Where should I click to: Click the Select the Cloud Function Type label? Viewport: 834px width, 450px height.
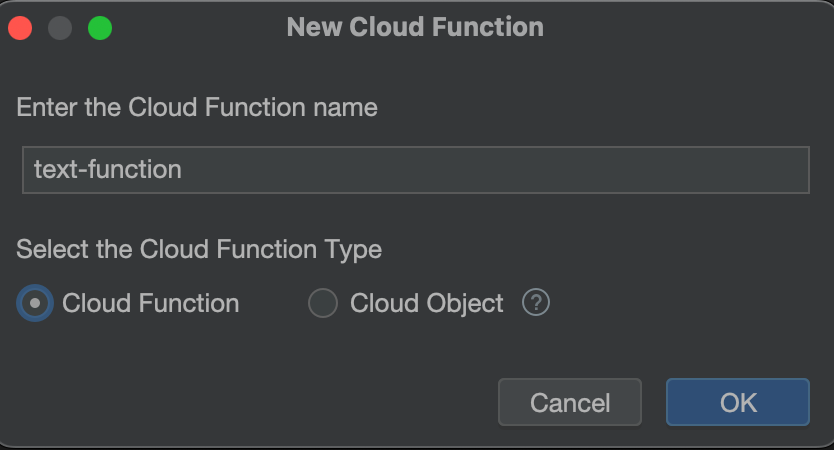pos(199,249)
